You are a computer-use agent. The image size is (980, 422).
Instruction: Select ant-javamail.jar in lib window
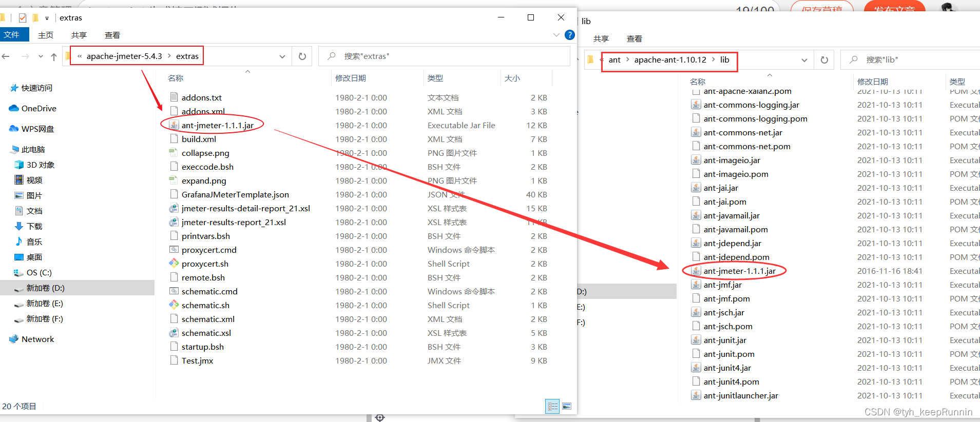[x=732, y=215]
